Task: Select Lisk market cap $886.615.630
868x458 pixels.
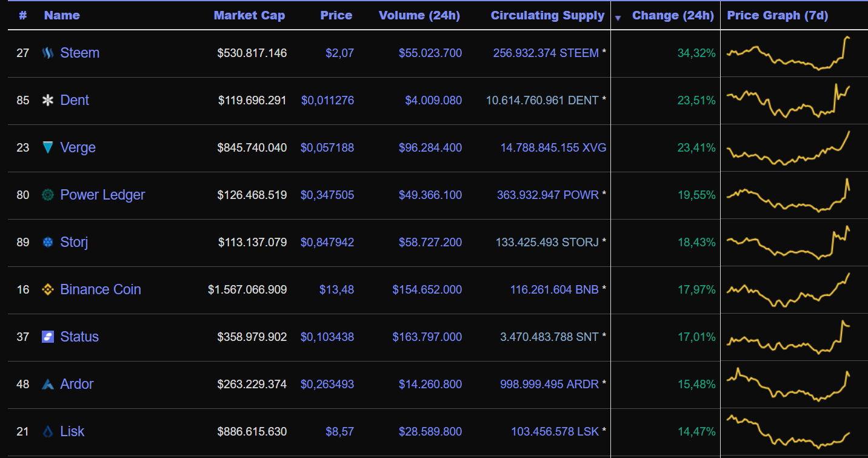Action: point(252,432)
